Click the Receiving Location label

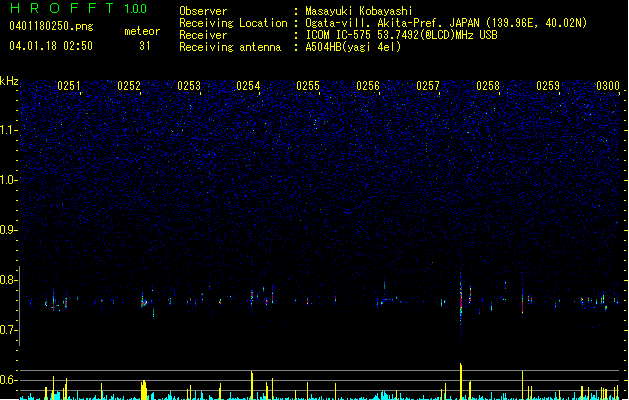[233, 23]
